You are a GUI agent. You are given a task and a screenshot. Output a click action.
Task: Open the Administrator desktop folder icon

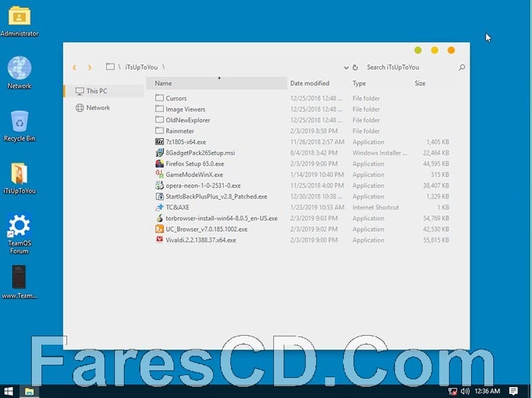[19, 16]
